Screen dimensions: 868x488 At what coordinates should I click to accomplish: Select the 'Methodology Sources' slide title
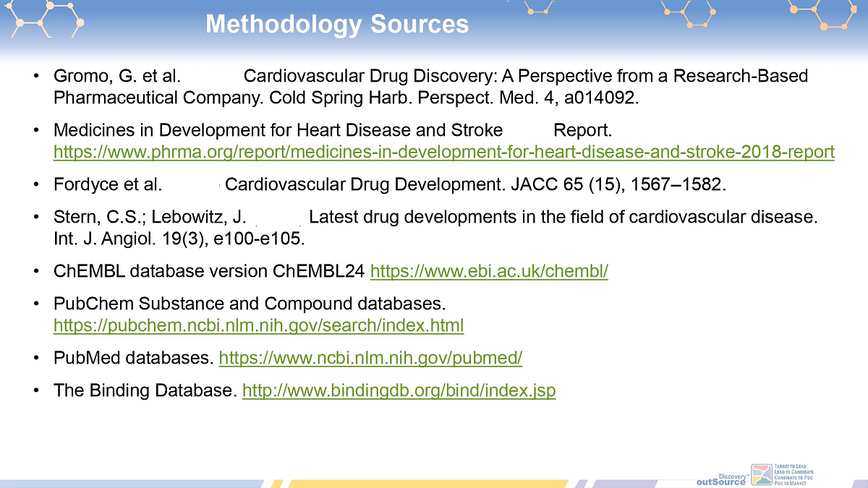[x=337, y=24]
